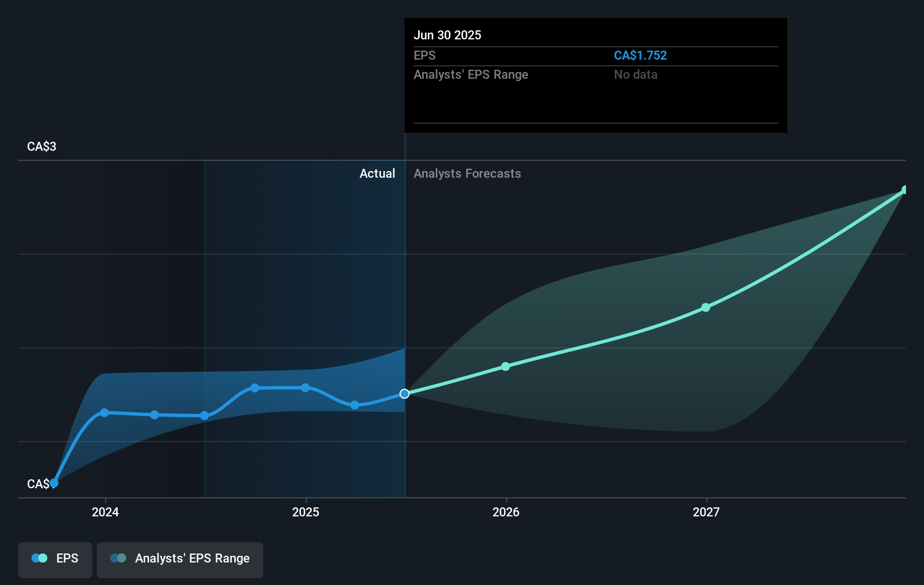The height and width of the screenshot is (585, 924).
Task: Click the Analysts Forecasts section label
Action: tap(467, 173)
